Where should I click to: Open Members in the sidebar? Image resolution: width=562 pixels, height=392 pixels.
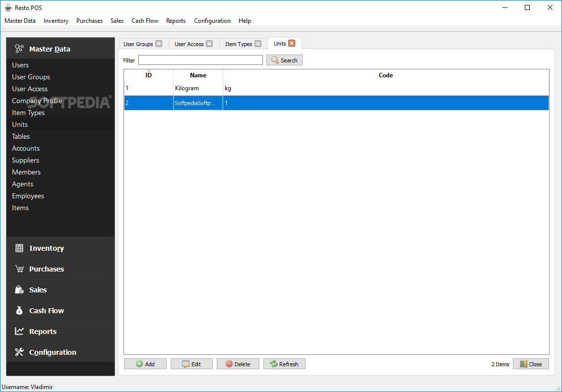pos(26,172)
